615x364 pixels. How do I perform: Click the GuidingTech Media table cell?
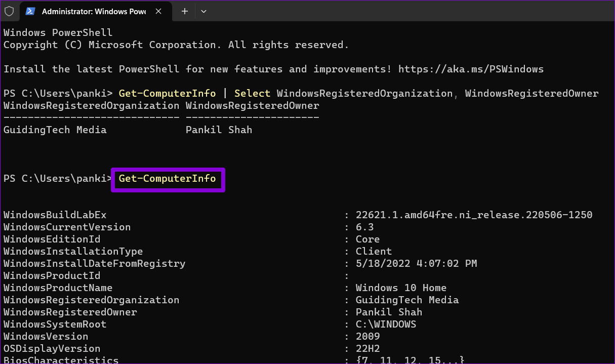pyautogui.click(x=55, y=130)
